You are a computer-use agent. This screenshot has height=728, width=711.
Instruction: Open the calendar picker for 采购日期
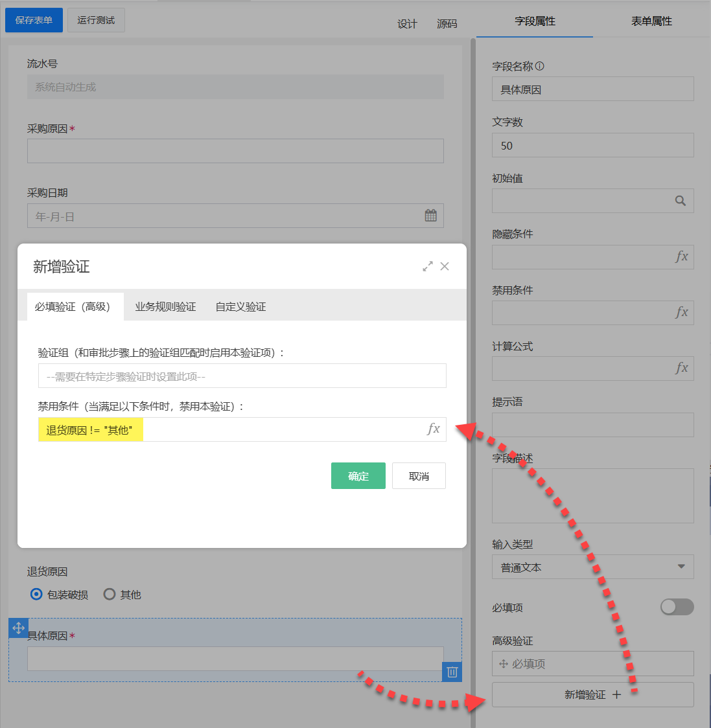(430, 214)
